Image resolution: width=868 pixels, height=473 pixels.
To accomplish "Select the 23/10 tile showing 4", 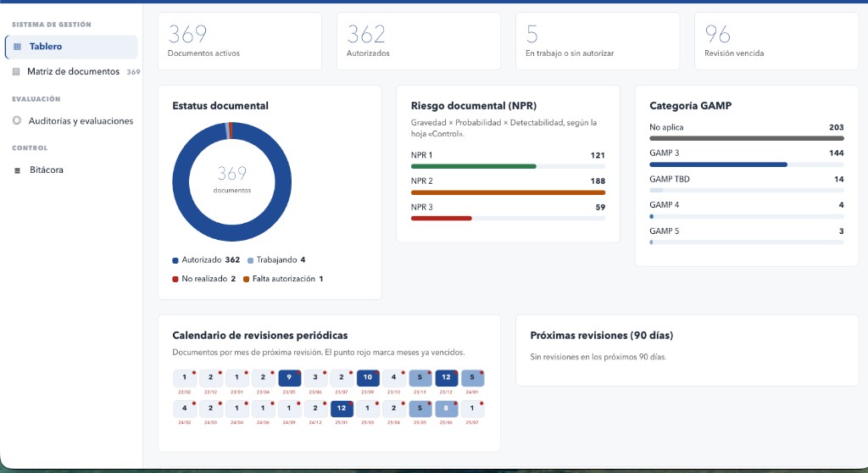I will click(x=393, y=378).
